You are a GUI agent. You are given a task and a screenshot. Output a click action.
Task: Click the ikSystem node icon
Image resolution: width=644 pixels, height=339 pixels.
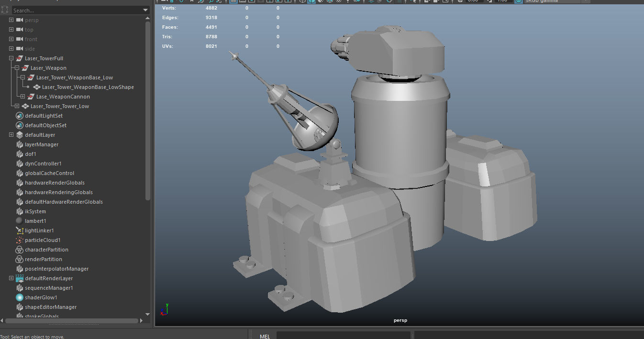click(20, 211)
